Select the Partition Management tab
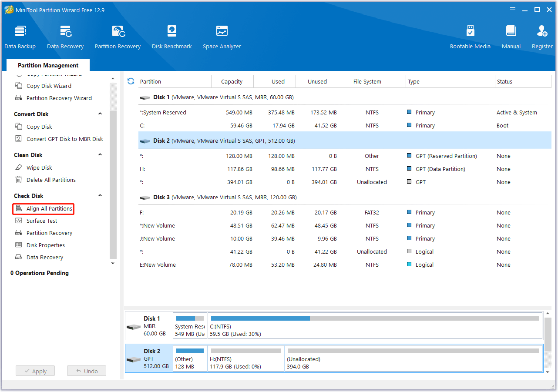This screenshot has height=392, width=558. pyautogui.click(x=48, y=65)
